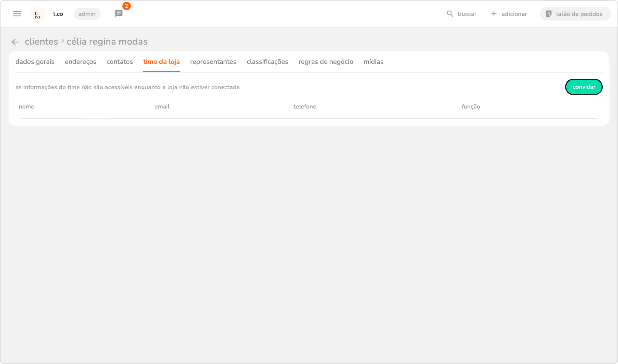Switch to dados gerais tab
The width and height of the screenshot is (618, 364).
[x=35, y=62]
